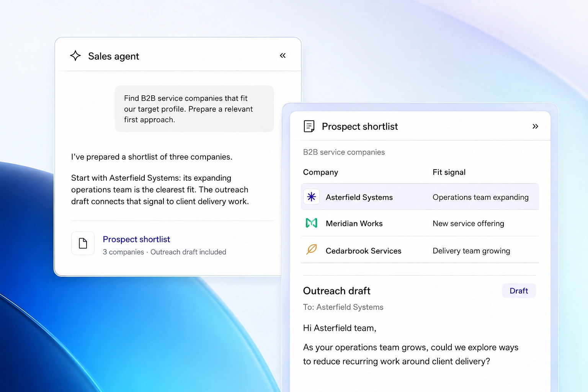Click the Operations team expanding fit signal
Screen dimensions: 588x392
480,197
